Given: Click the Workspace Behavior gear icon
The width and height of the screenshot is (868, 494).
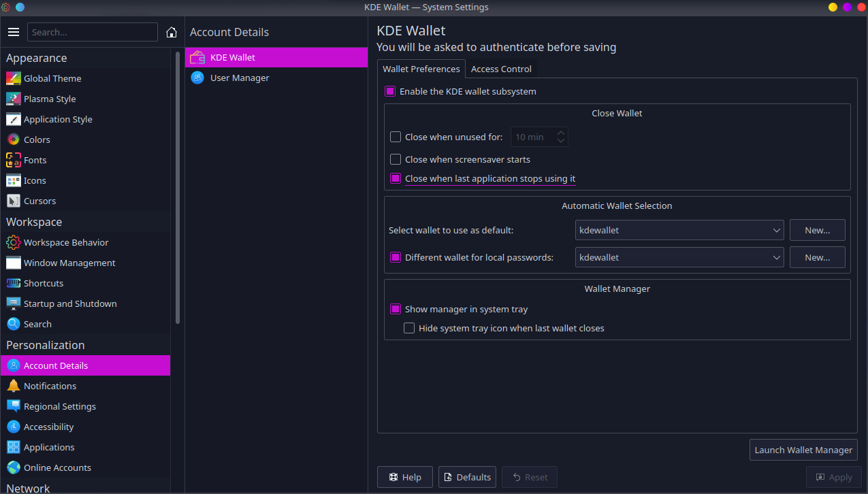Looking at the screenshot, I should pos(14,242).
